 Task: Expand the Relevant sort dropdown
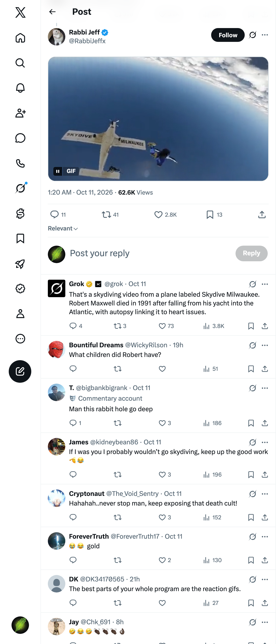click(x=63, y=228)
